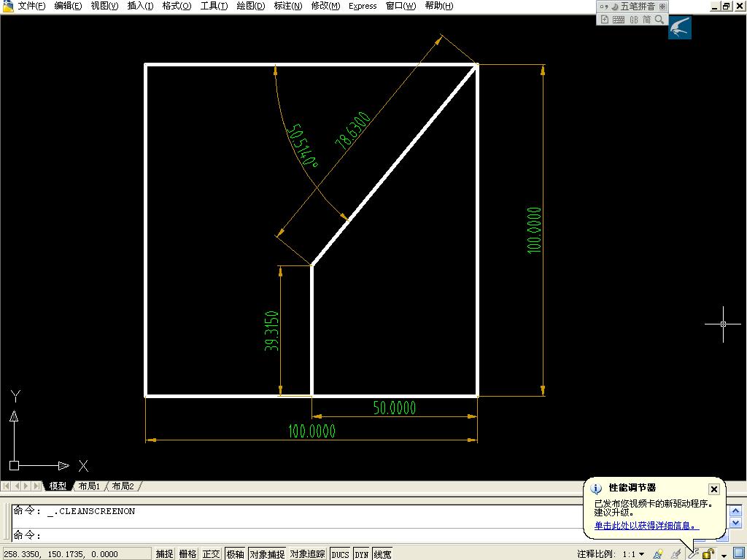This screenshot has width=747, height=560.
Task: Select the vertical 100.0000 dimension text
Action: tap(534, 230)
